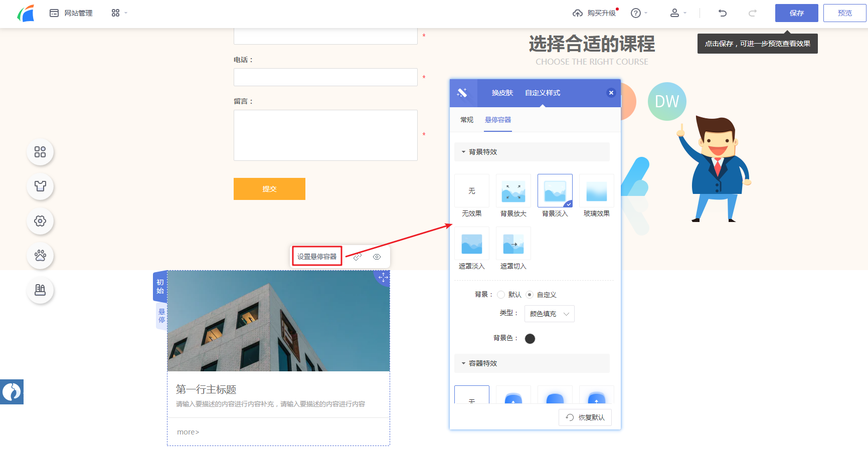Viewport: 868px width, 449px height.
Task: Click the more> link in the card
Action: click(x=188, y=432)
